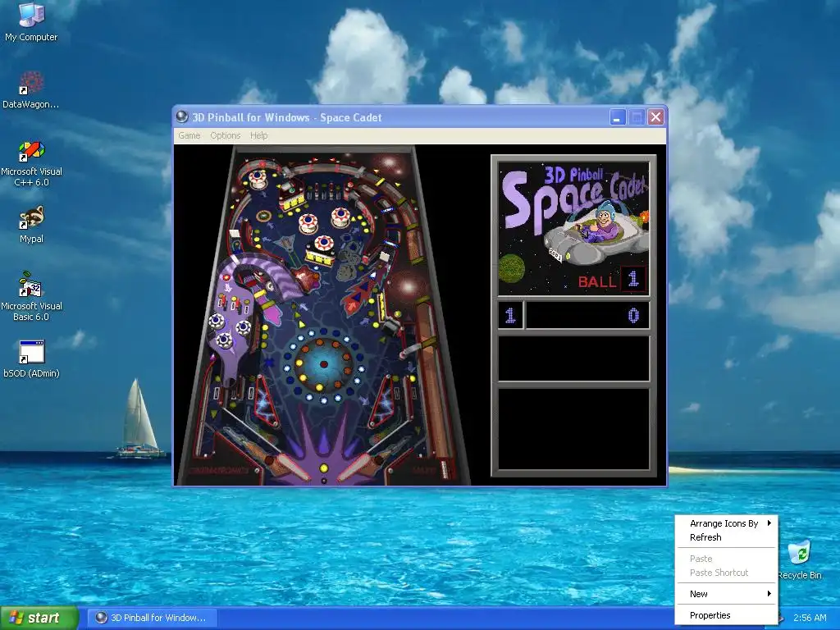Click the player number 1 box
This screenshot has width=840, height=630.
pos(510,315)
